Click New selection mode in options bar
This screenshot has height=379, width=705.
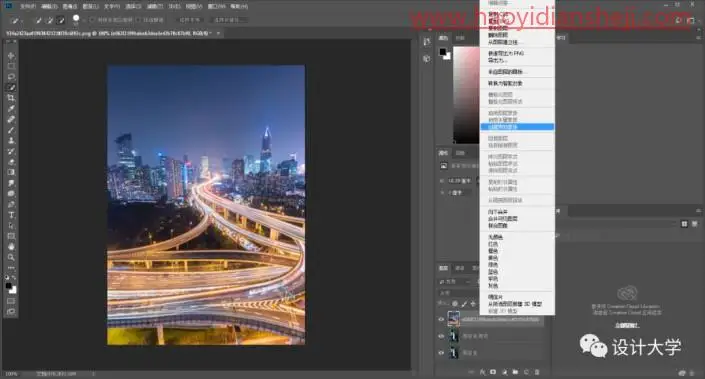click(x=38, y=20)
